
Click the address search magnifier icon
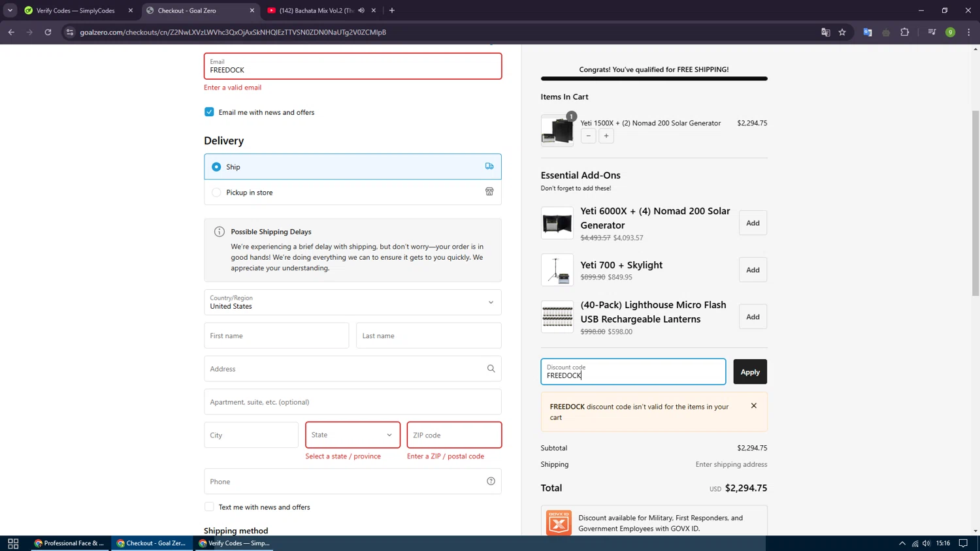[491, 369]
